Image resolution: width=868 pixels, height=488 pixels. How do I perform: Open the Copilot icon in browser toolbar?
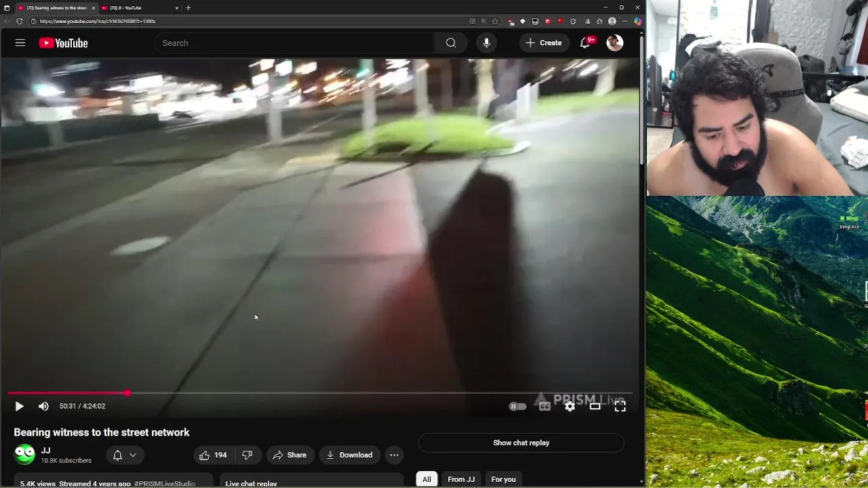[x=637, y=21]
